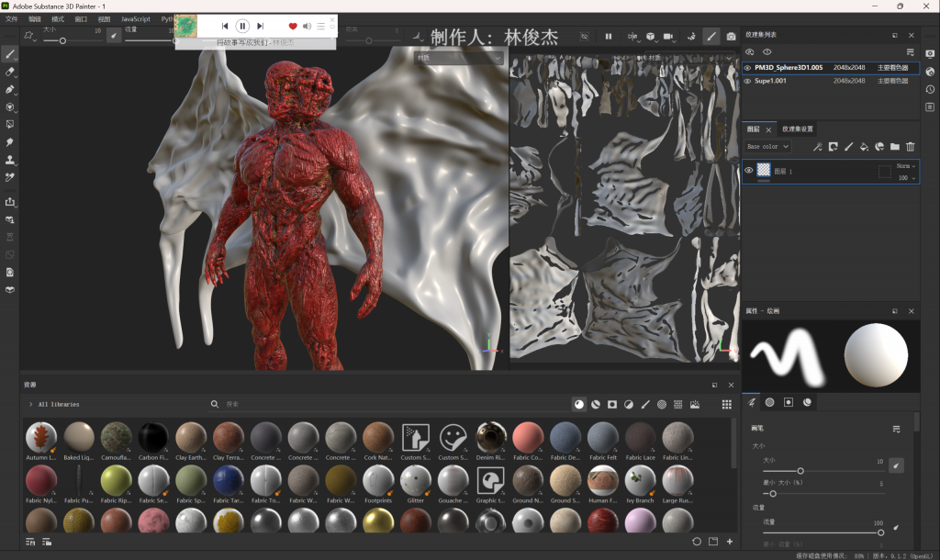The width and height of the screenshot is (940, 560).
Task: Open the JavaScript menu
Action: [136, 18]
